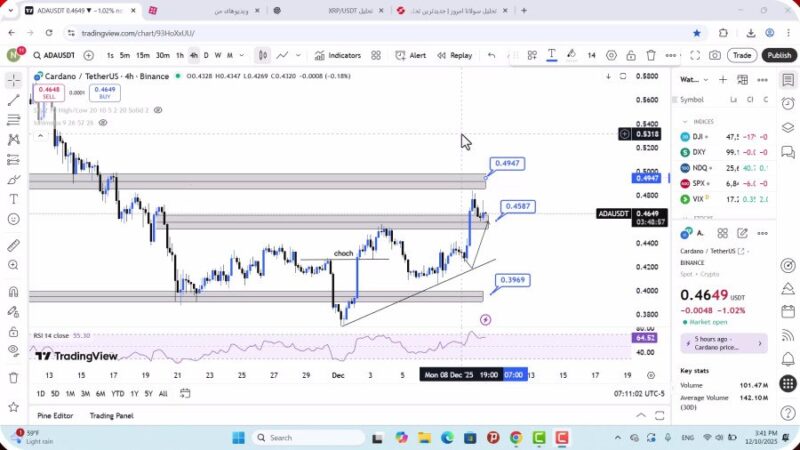Select the ruler measure tool
Viewport: 800px width, 450px height.
(x=13, y=245)
